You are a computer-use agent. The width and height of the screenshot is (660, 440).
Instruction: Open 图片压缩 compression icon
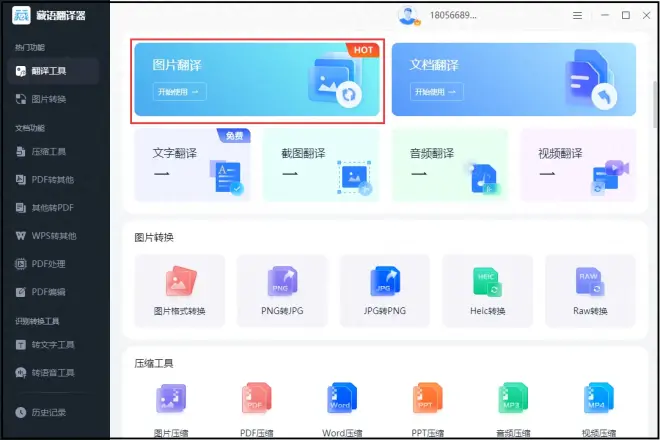pyautogui.click(x=171, y=398)
